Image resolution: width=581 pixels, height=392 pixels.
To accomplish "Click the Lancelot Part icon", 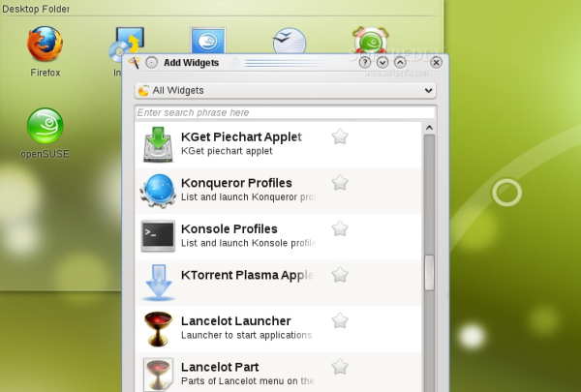I will (x=158, y=375).
